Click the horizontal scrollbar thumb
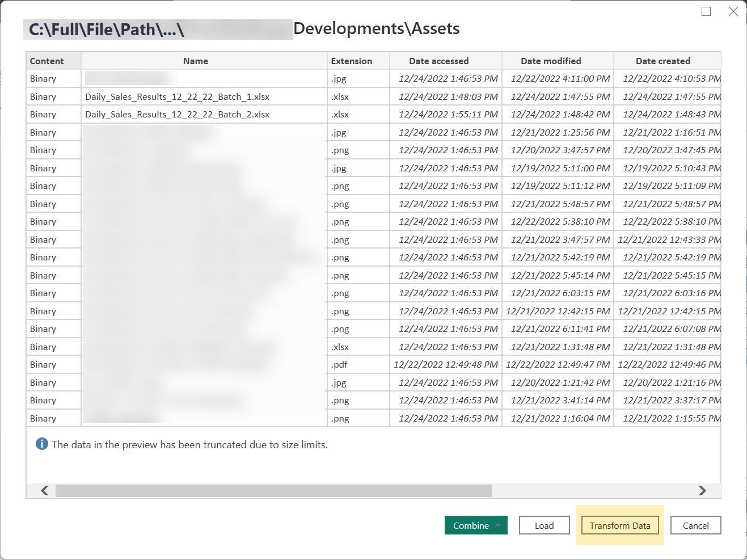The image size is (747, 560). [273, 491]
